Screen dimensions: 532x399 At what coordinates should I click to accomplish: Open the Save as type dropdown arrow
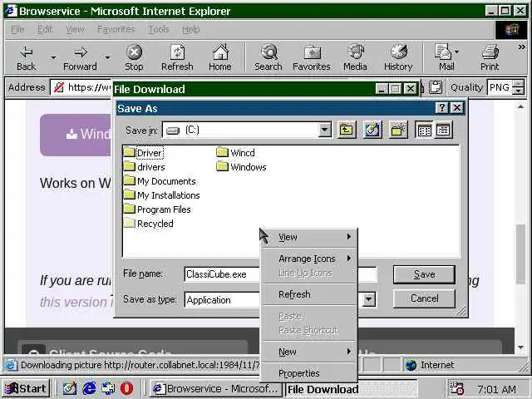368,299
